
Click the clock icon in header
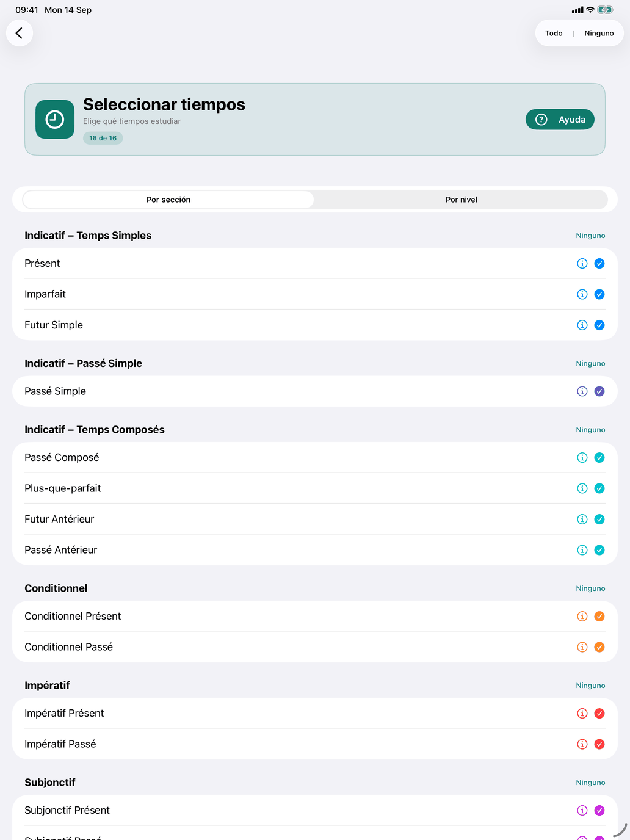55,120
